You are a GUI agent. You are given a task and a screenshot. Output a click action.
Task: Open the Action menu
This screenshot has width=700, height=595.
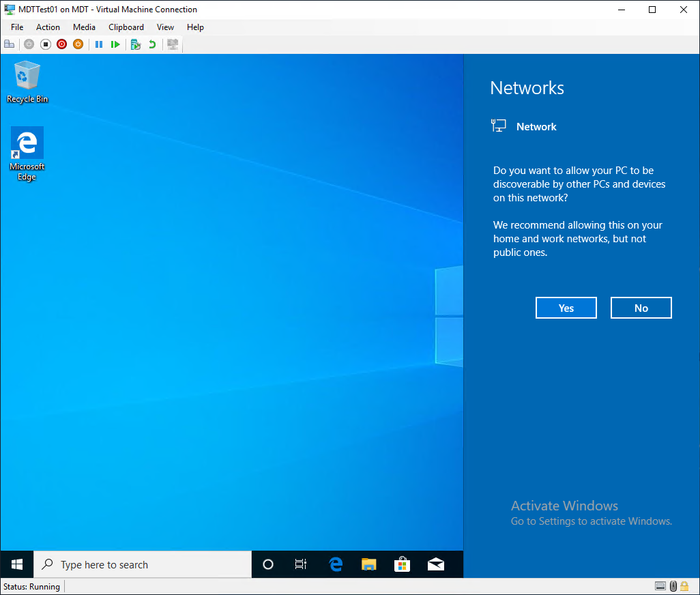coord(48,27)
